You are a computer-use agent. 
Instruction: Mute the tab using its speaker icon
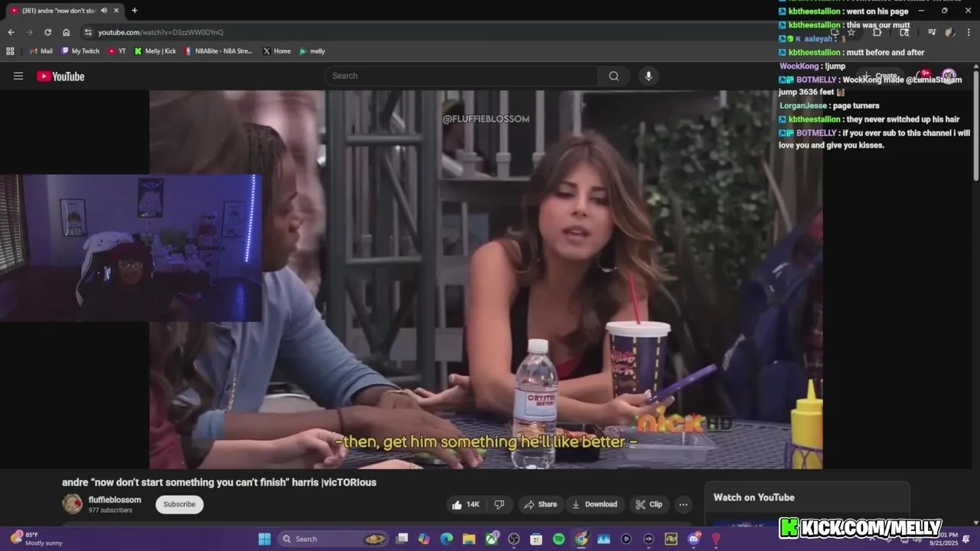pyautogui.click(x=103, y=11)
